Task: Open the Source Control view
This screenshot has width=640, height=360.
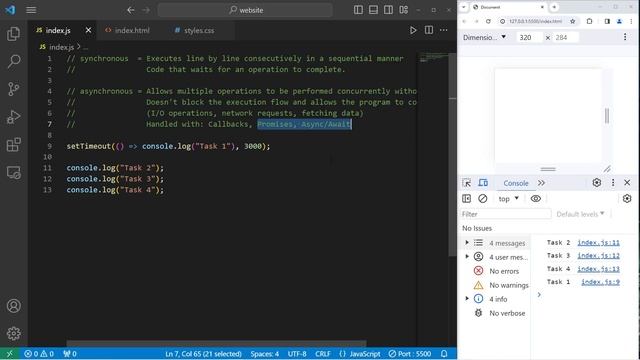Action: (x=13, y=89)
